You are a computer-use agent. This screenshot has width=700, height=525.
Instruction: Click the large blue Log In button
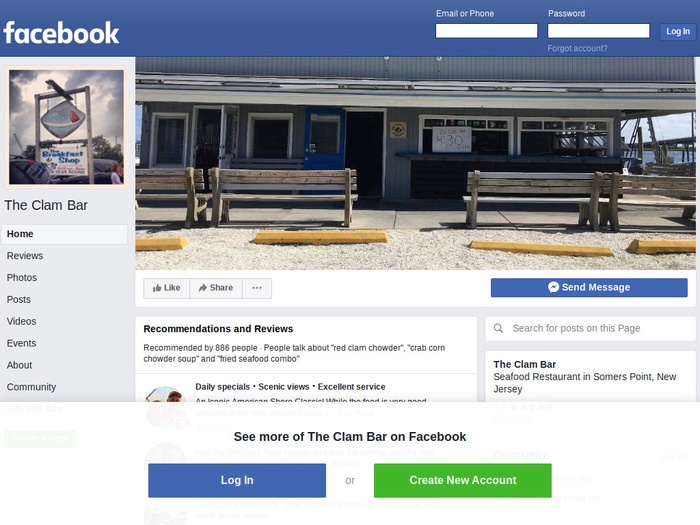(x=237, y=480)
